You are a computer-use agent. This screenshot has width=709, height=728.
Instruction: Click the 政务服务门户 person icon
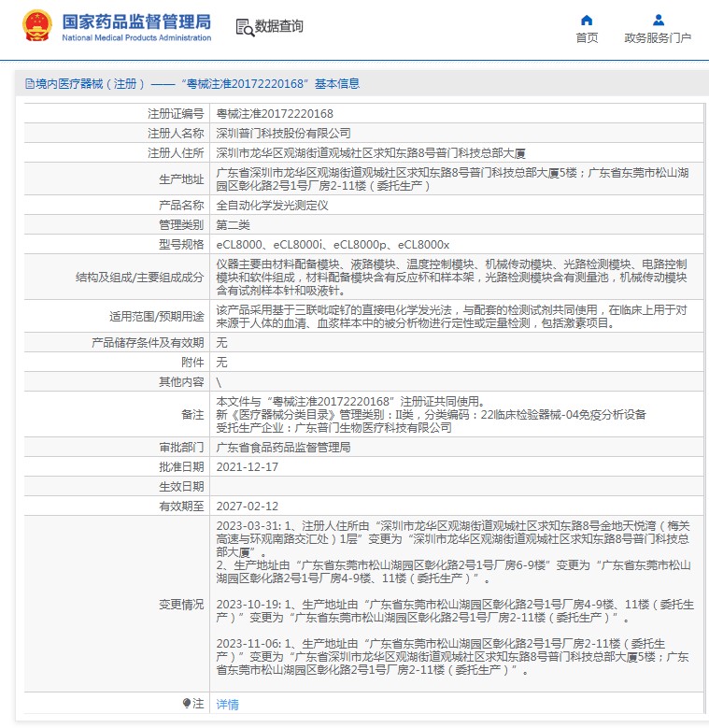[x=658, y=20]
